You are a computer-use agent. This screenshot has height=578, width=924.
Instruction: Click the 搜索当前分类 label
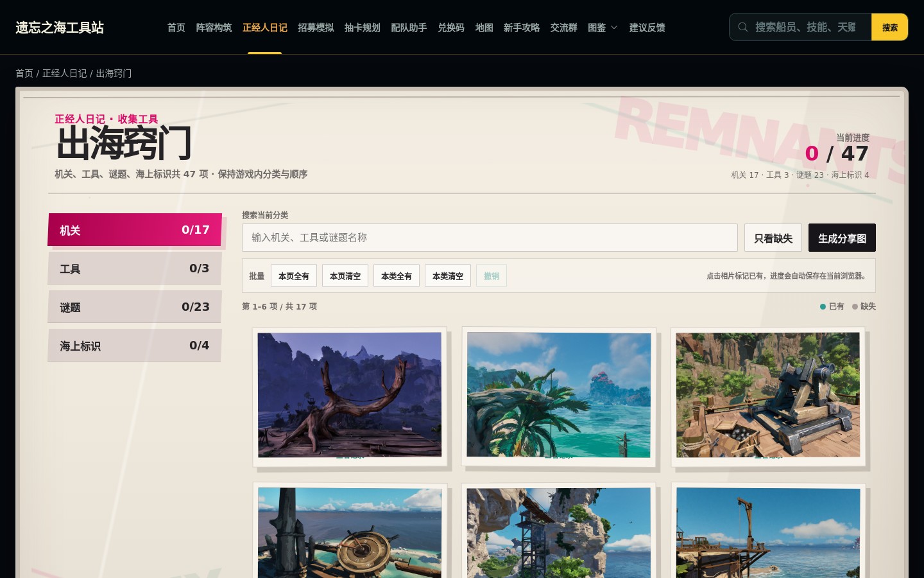tap(265, 215)
